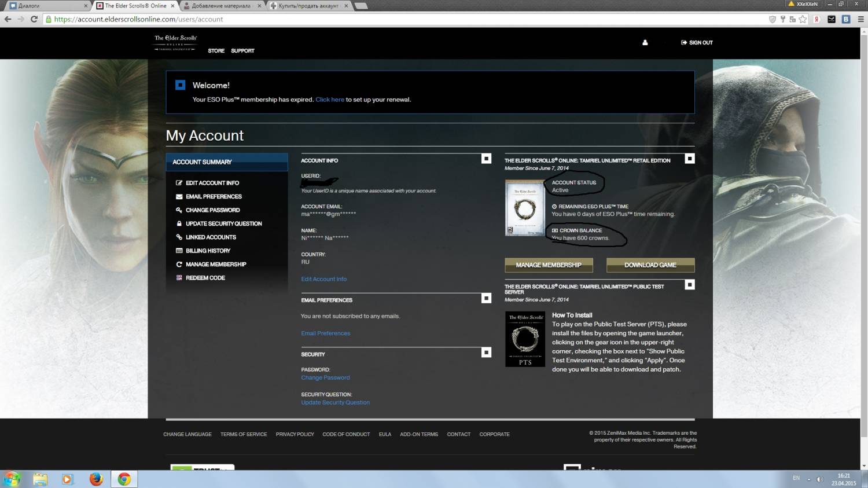
Task: Reload the page with refresh icon
Action: [34, 19]
